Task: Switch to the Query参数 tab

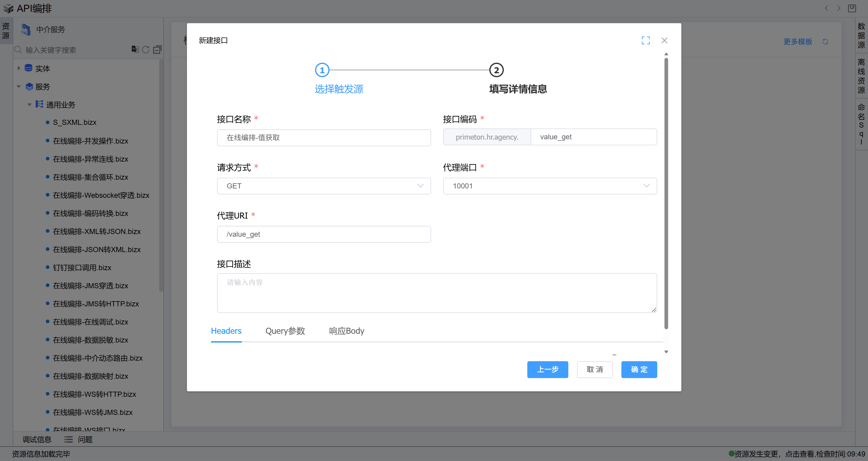Action: [285, 331]
